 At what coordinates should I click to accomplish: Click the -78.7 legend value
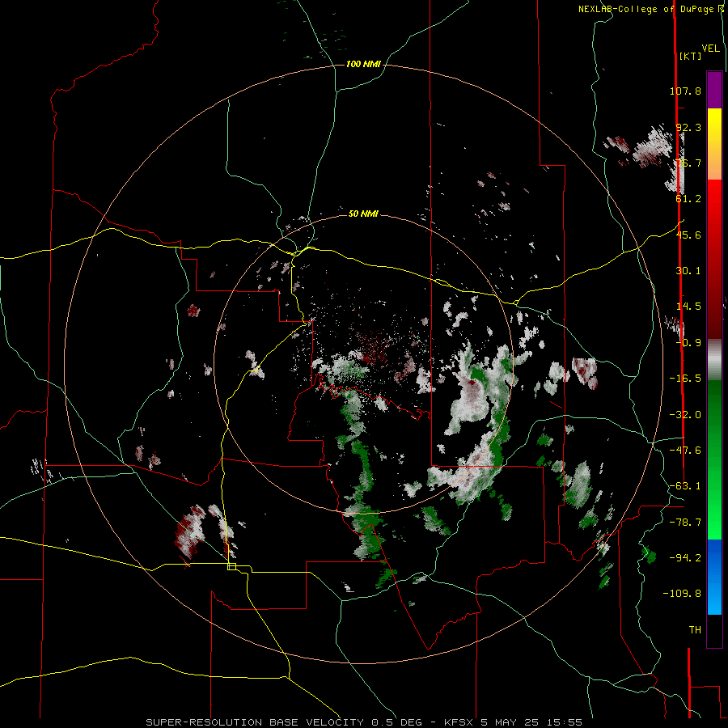pyautogui.click(x=685, y=523)
